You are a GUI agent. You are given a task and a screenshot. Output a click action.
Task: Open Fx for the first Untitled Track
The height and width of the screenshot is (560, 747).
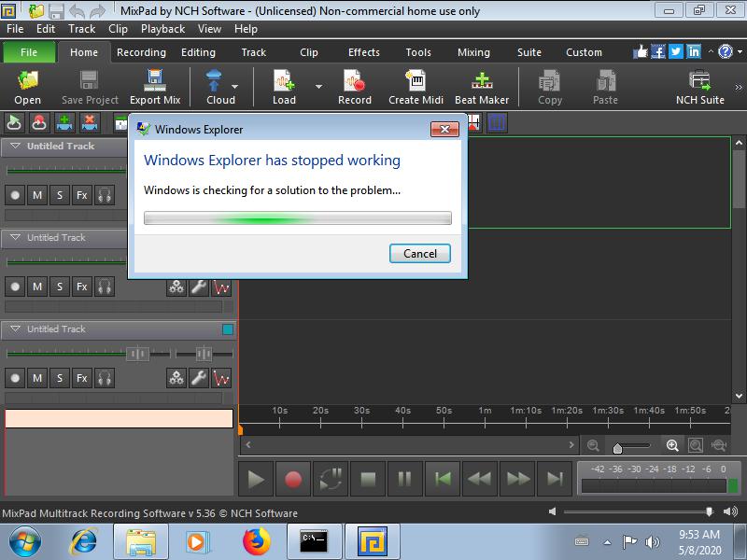coord(82,195)
